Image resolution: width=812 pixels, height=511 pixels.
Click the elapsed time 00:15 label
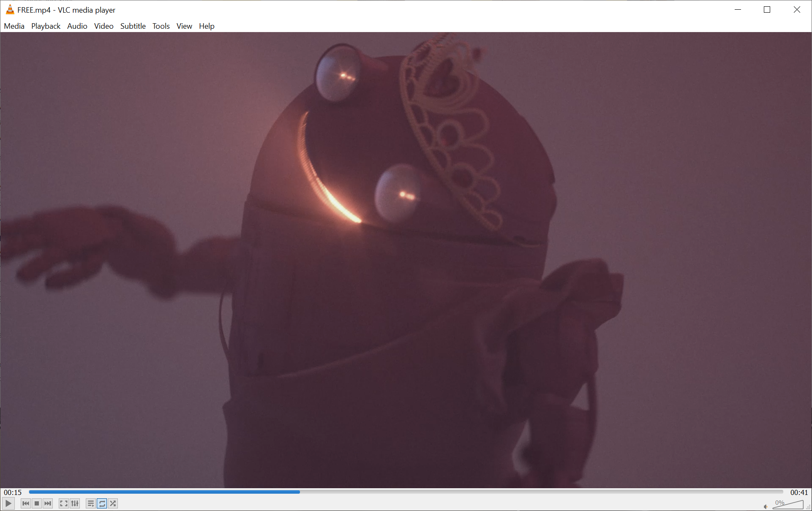pos(13,492)
